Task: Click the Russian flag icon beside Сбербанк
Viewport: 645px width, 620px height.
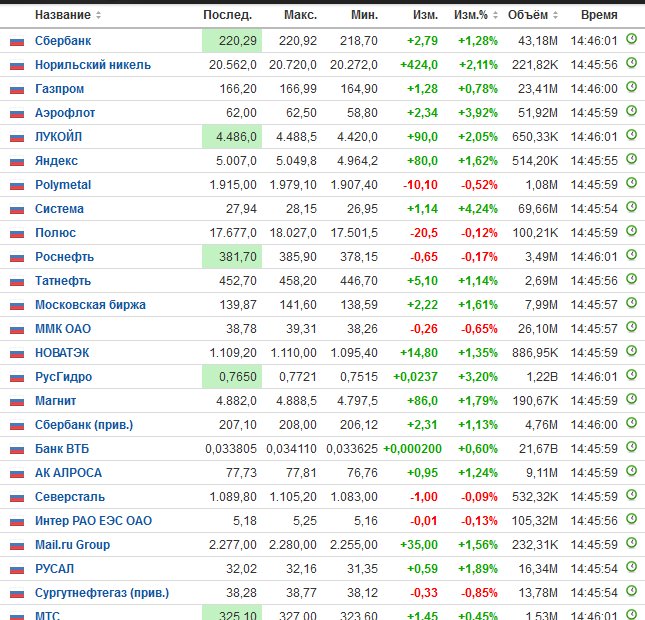Action: pos(17,42)
